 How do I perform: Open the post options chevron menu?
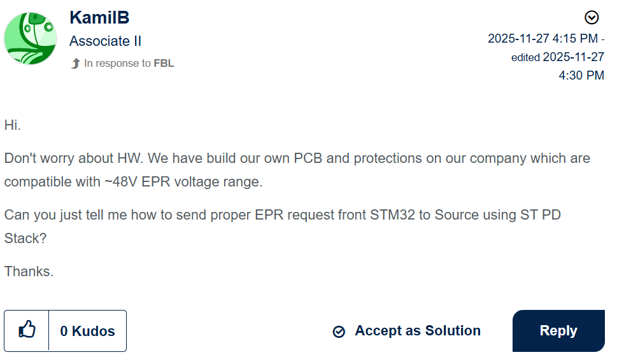point(592,18)
